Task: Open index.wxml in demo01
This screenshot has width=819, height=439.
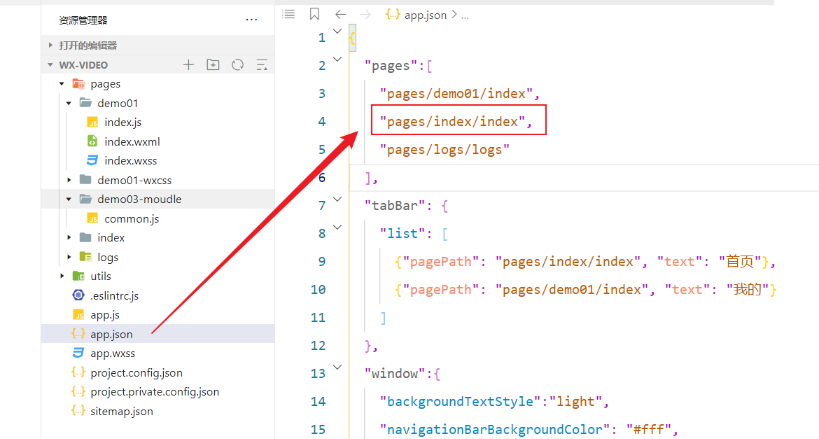Action: click(x=132, y=142)
